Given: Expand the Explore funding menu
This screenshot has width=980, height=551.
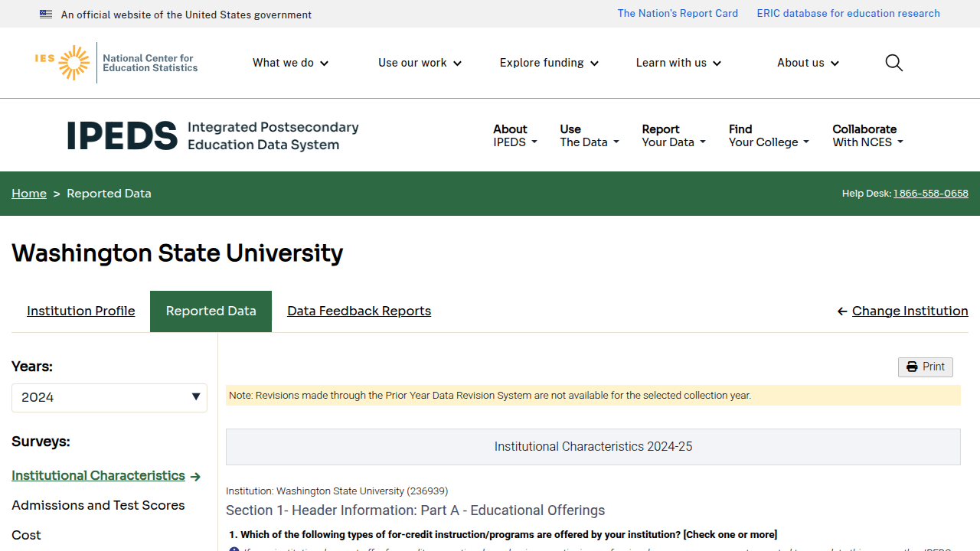Looking at the screenshot, I should tap(549, 63).
